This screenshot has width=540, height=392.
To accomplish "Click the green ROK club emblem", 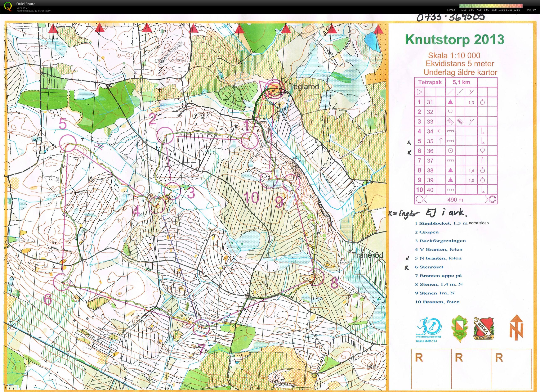I will pos(459,329).
